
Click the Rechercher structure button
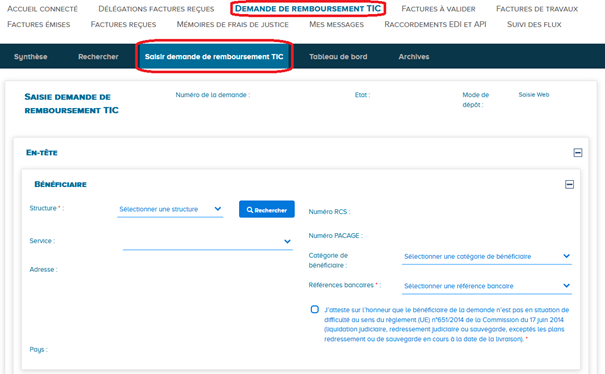click(x=267, y=210)
